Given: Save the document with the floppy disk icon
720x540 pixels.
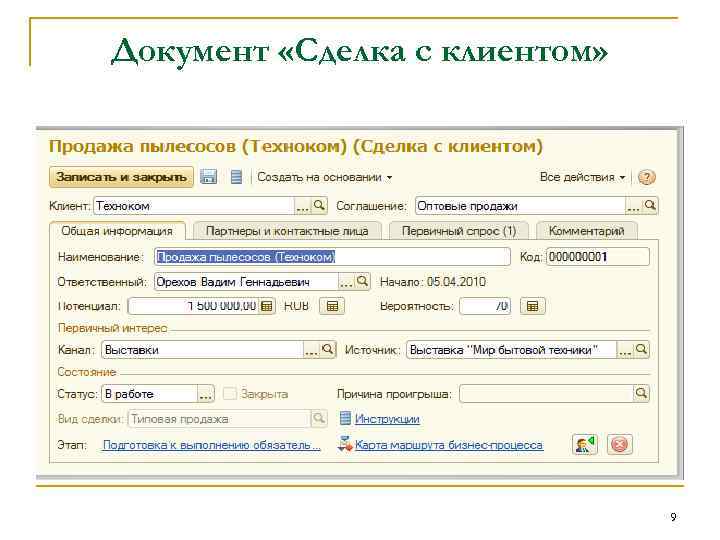Looking at the screenshot, I should (x=208, y=177).
